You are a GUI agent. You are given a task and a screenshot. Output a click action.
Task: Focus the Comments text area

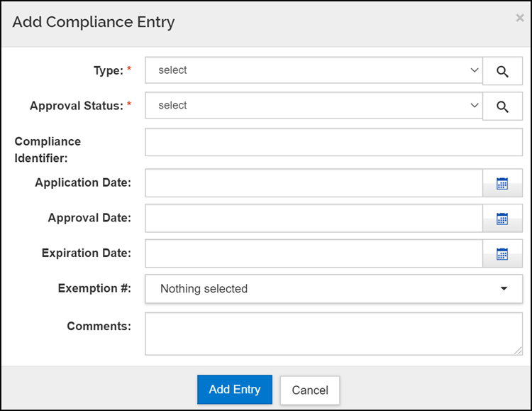(x=334, y=334)
